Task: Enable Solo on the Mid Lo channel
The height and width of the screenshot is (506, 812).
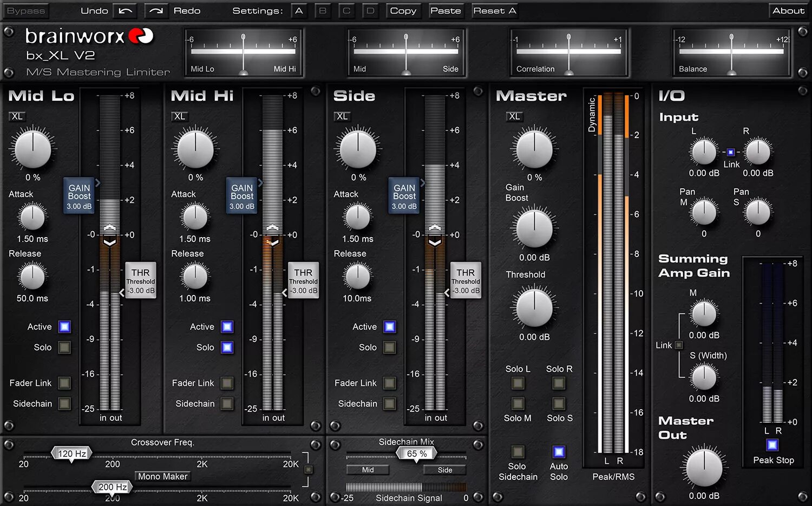Action: pos(64,347)
